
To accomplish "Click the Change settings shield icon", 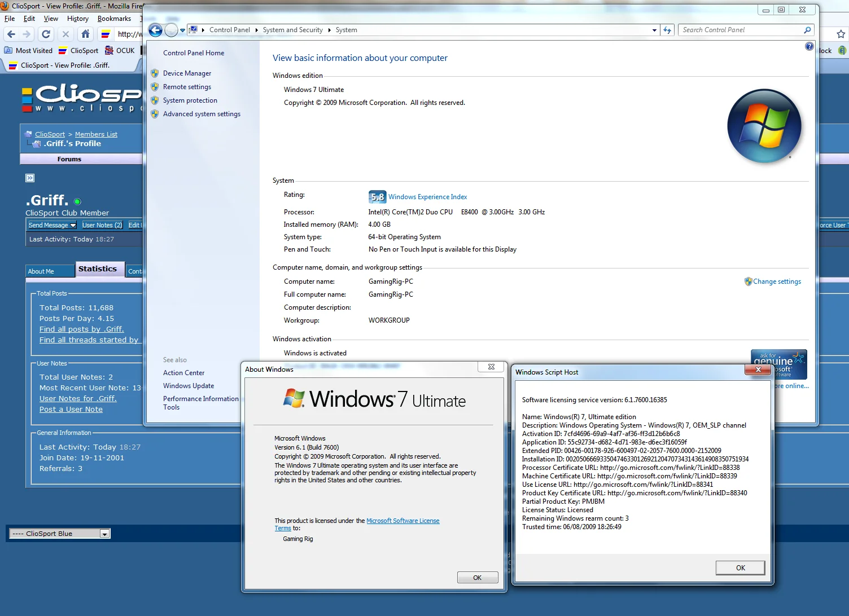I will click(748, 281).
